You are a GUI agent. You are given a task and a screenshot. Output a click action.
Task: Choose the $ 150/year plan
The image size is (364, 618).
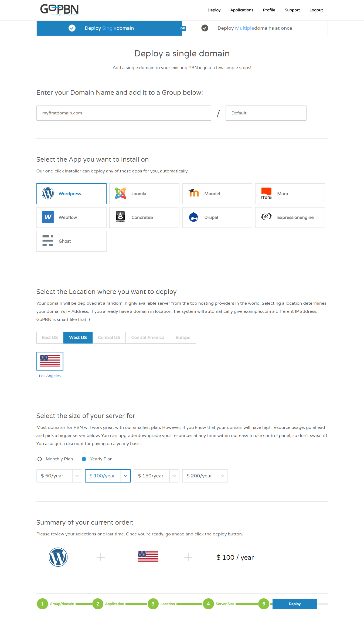tap(151, 476)
